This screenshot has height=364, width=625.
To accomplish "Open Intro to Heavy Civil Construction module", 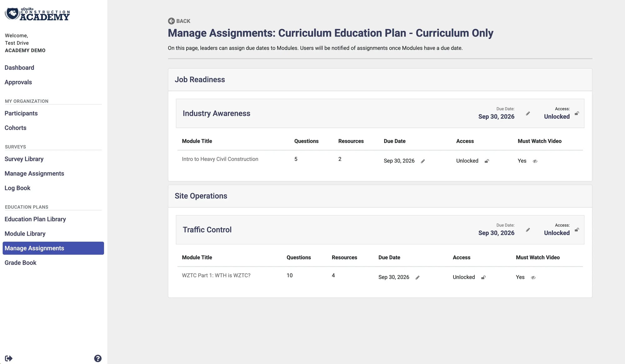I will pos(220,159).
